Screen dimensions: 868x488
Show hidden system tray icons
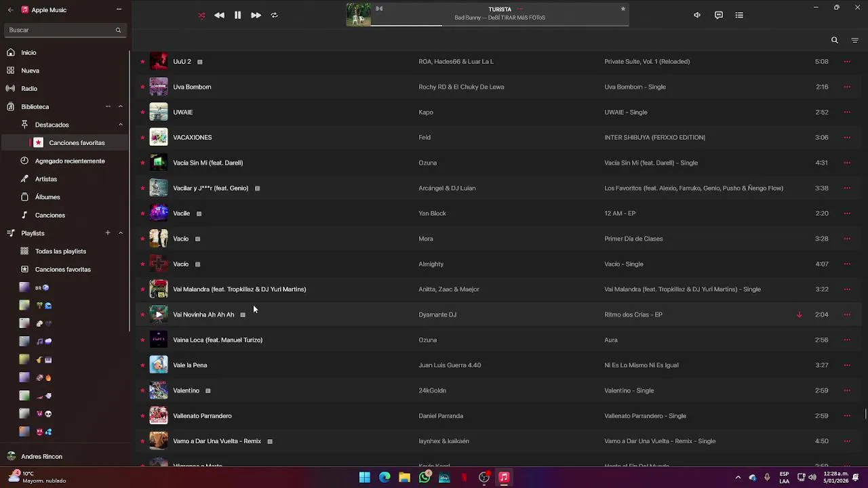point(738,478)
